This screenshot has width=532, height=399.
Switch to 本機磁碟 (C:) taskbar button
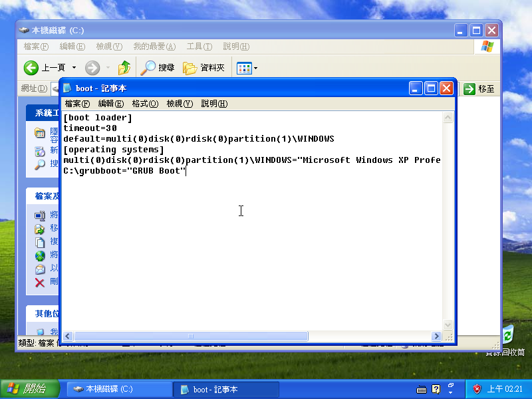click(x=120, y=389)
